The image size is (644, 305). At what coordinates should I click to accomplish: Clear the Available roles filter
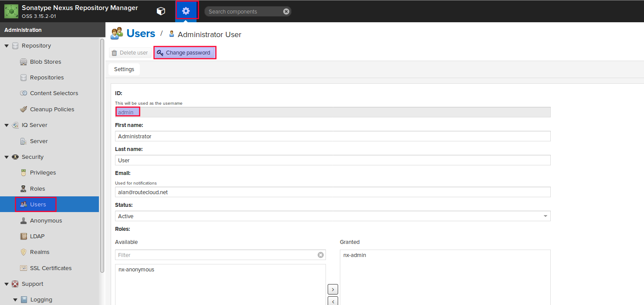(x=321, y=255)
